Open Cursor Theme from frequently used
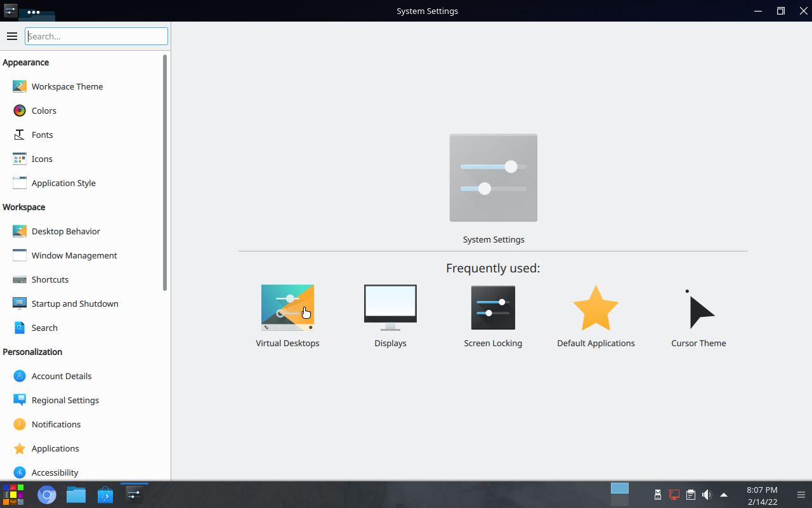The height and width of the screenshot is (508, 812). 698,316
